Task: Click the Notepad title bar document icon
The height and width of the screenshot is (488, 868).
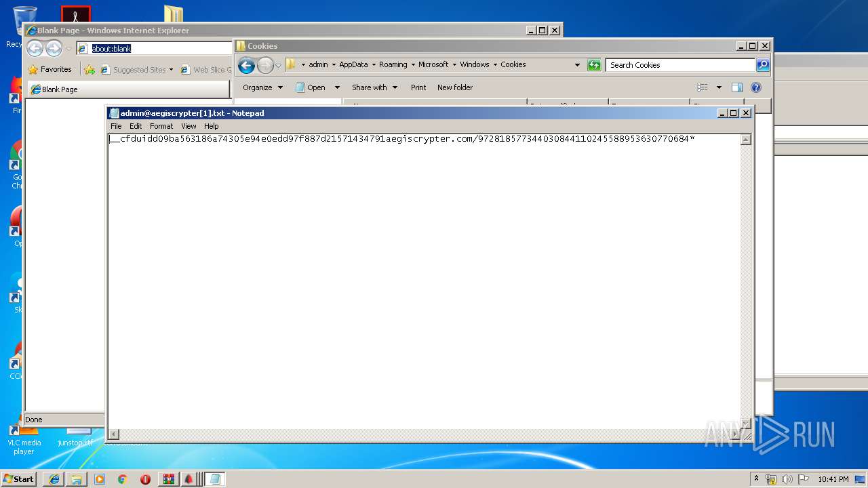Action: tap(115, 113)
